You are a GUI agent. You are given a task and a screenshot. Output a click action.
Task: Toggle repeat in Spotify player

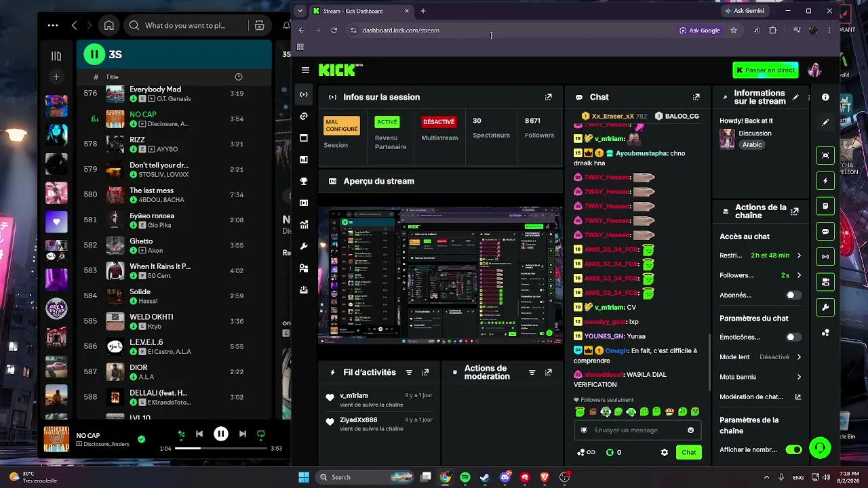(261, 434)
